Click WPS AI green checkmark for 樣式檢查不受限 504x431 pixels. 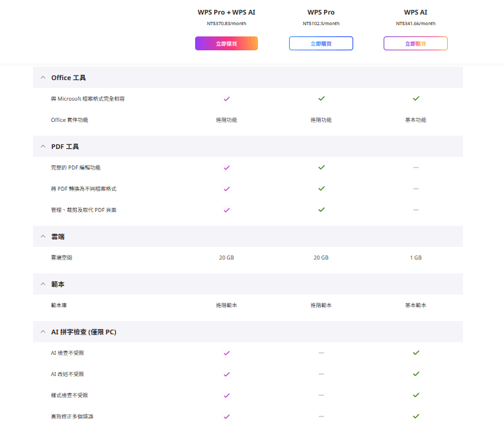tap(416, 395)
